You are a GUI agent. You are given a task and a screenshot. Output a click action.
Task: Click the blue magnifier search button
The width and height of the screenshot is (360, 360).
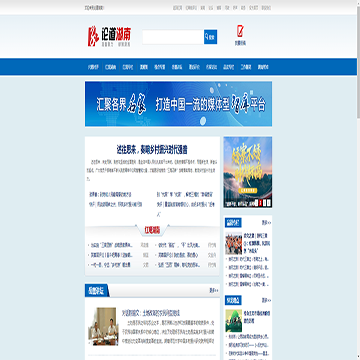tap(210, 37)
